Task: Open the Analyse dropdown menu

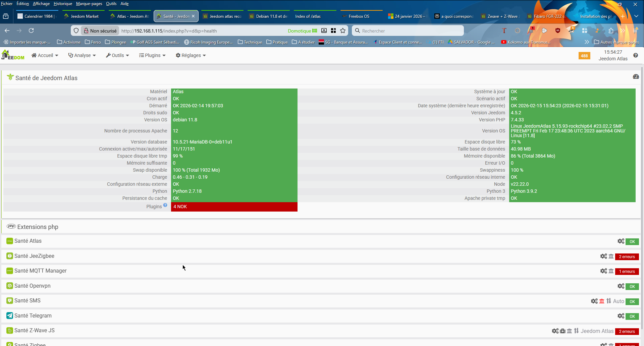Action: [82, 55]
